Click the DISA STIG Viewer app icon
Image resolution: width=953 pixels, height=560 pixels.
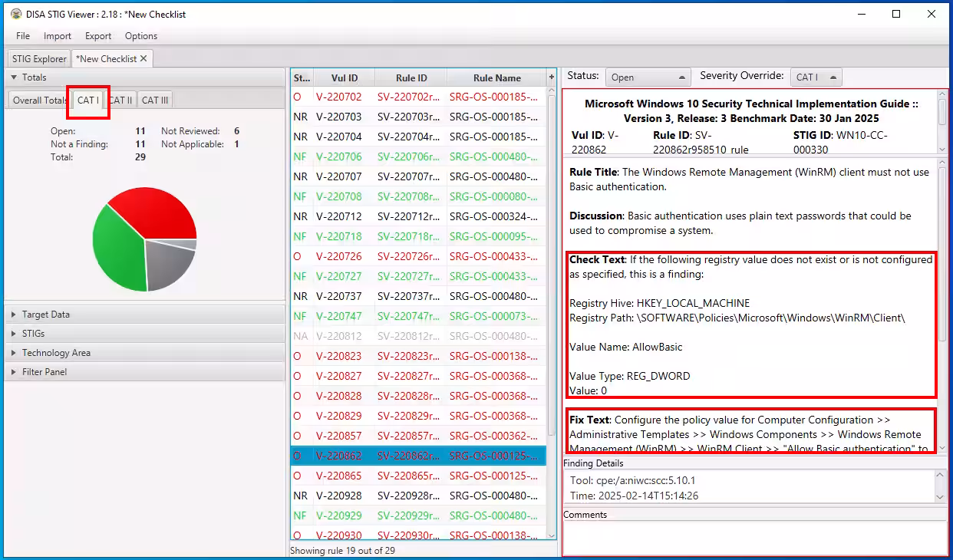(x=15, y=14)
